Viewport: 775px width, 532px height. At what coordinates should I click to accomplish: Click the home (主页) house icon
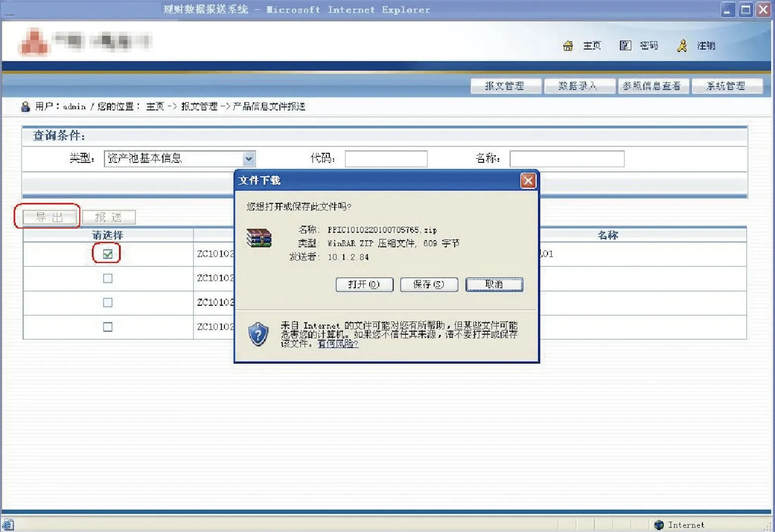tap(568, 46)
